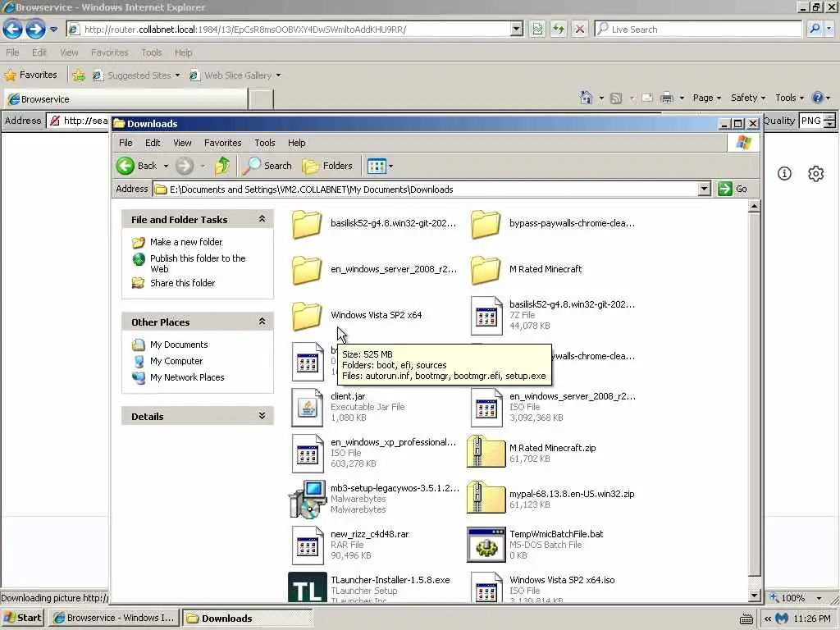Screen dimensions: 840x630
Task: Open the Tools dropdown in IE command bar
Action: [x=790, y=98]
